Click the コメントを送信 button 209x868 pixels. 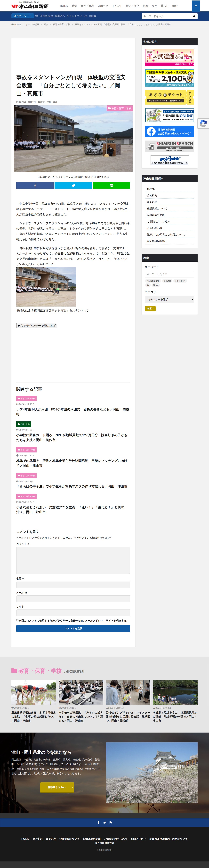point(73,628)
